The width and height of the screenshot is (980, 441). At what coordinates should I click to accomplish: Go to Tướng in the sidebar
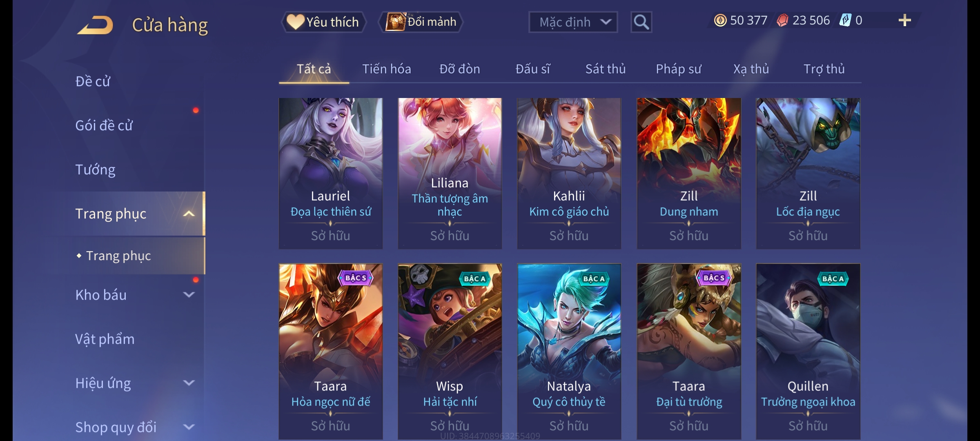pyautogui.click(x=95, y=169)
